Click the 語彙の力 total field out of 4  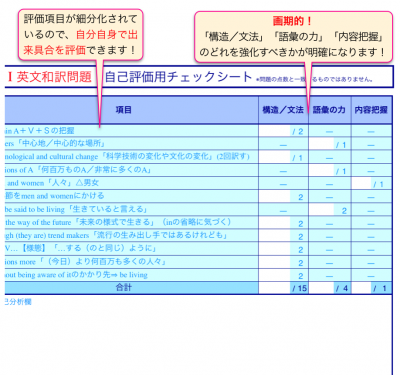tap(321, 288)
